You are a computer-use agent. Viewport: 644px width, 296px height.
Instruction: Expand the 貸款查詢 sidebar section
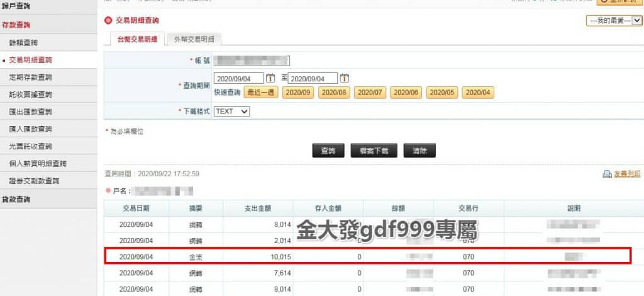coord(16,200)
